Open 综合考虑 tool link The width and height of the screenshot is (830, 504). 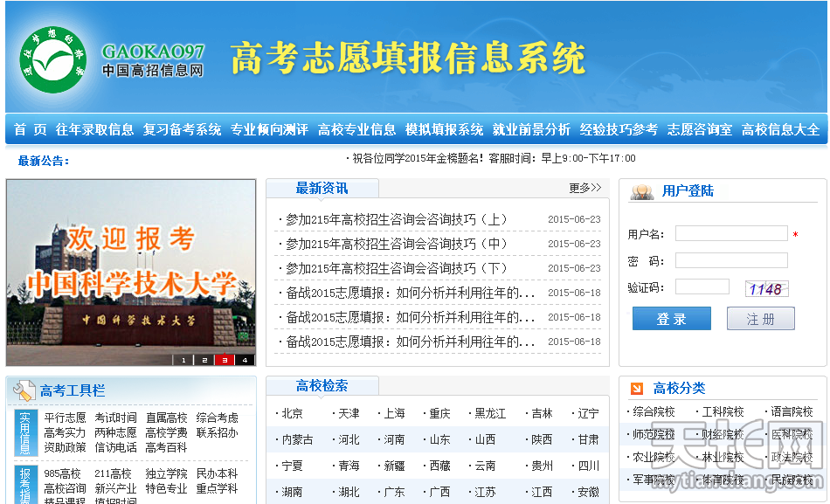click(x=218, y=418)
